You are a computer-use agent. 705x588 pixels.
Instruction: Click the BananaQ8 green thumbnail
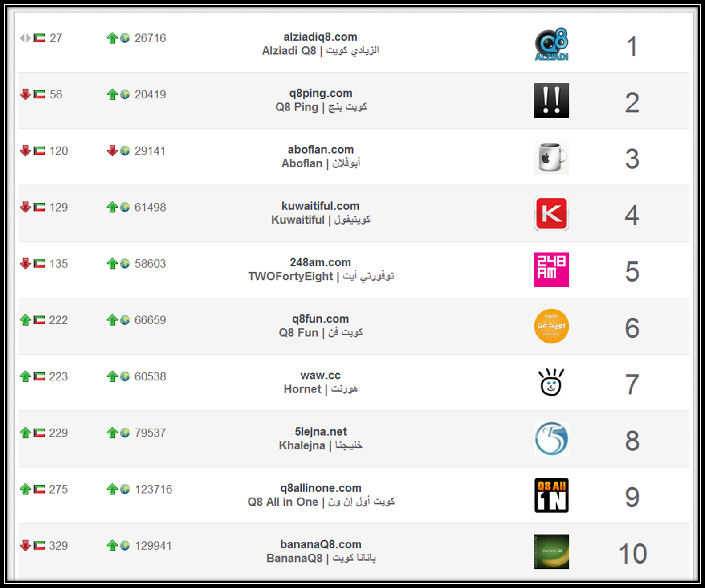(551, 551)
